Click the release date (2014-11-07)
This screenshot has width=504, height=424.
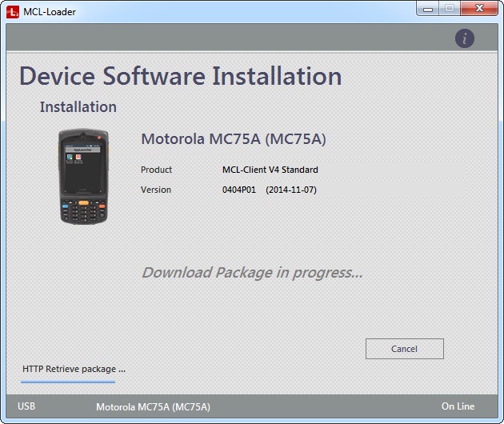(291, 190)
